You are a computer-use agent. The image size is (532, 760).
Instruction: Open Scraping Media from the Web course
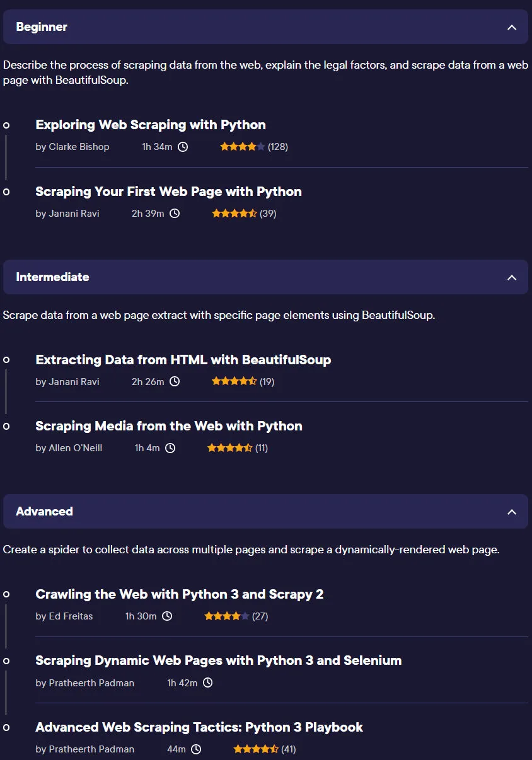[169, 426]
